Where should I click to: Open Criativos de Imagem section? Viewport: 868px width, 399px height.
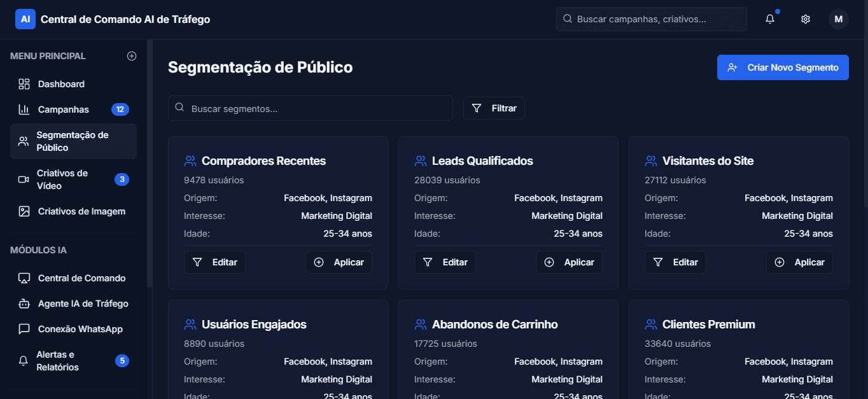[73, 211]
